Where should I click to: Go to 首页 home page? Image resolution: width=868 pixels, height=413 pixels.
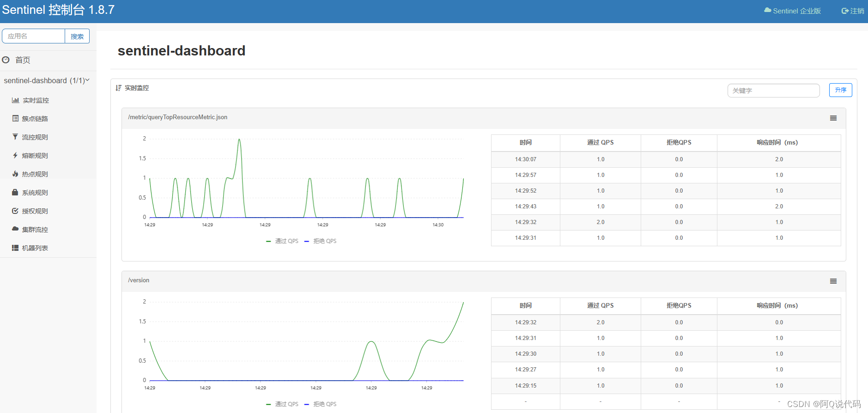(x=23, y=60)
